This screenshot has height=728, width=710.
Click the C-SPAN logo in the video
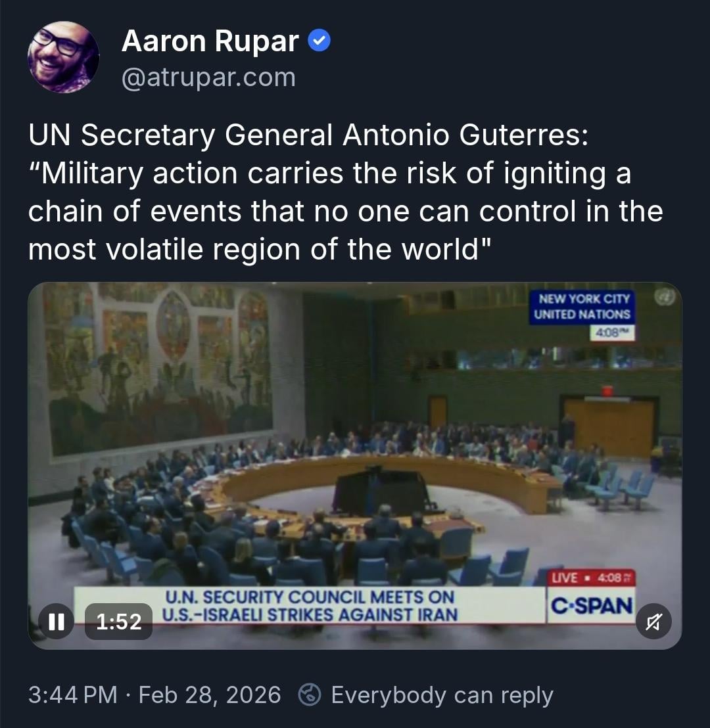pos(592,605)
